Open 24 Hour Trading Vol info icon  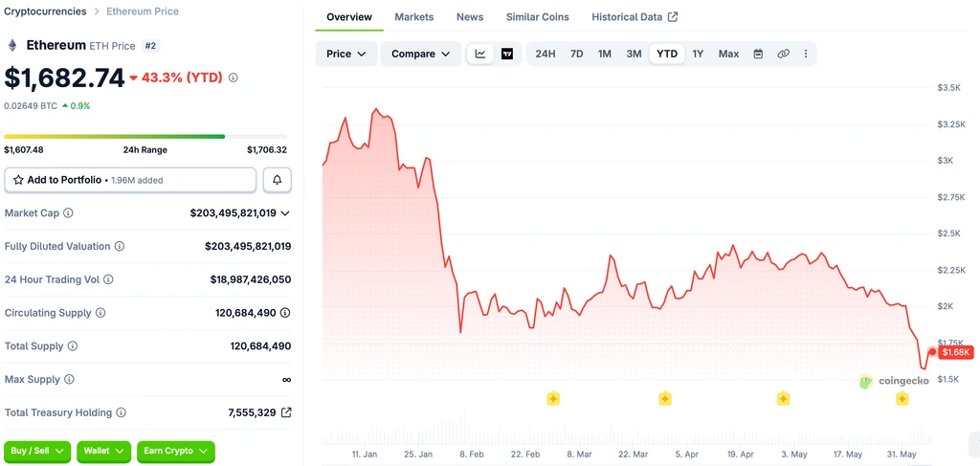[x=108, y=279]
